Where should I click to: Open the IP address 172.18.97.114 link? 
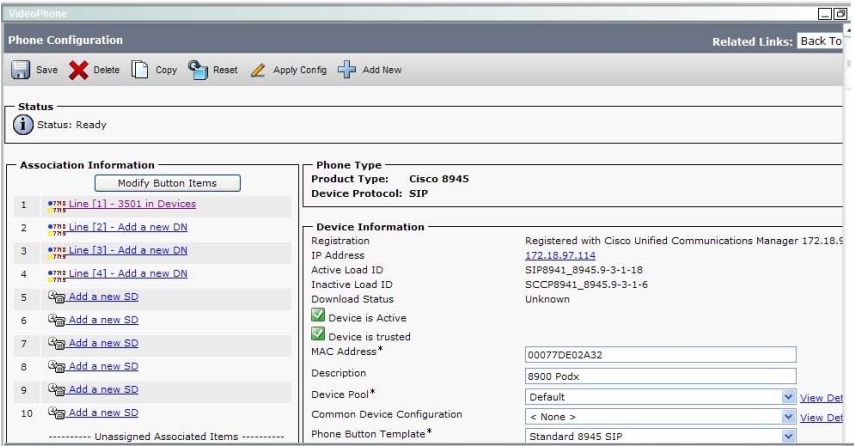tap(560, 255)
